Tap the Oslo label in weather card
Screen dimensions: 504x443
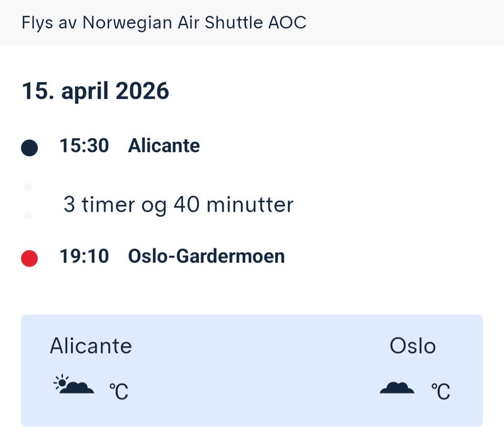click(413, 346)
